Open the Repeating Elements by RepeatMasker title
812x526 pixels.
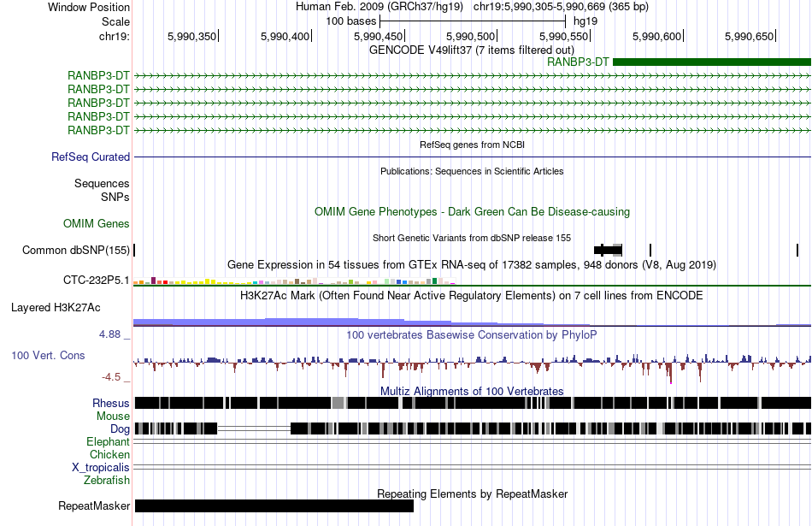coord(473,493)
